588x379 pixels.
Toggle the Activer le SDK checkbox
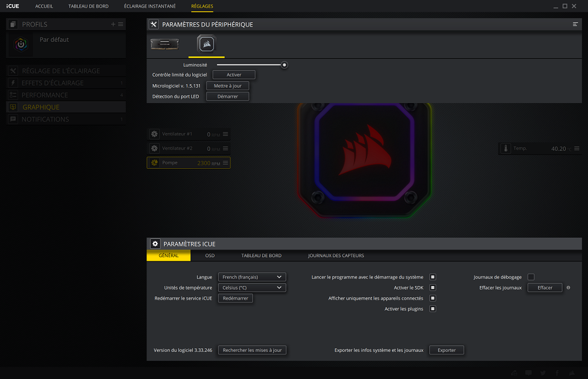click(x=433, y=288)
